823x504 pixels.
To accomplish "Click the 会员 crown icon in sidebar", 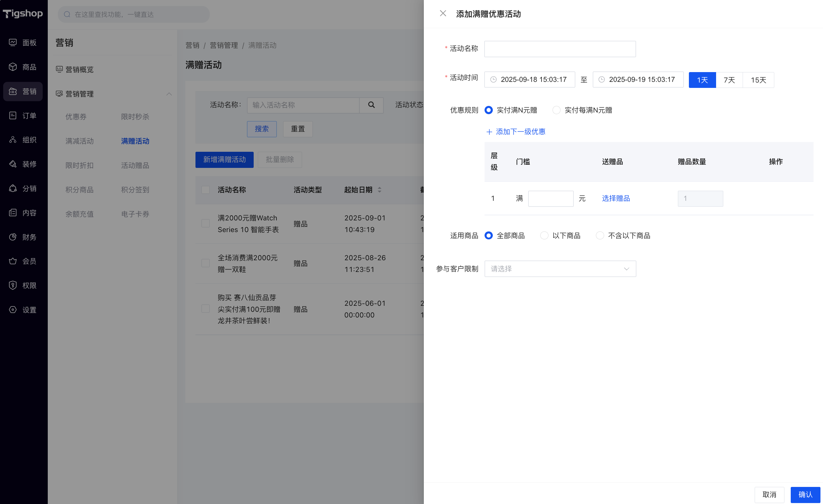I will click(x=13, y=261).
